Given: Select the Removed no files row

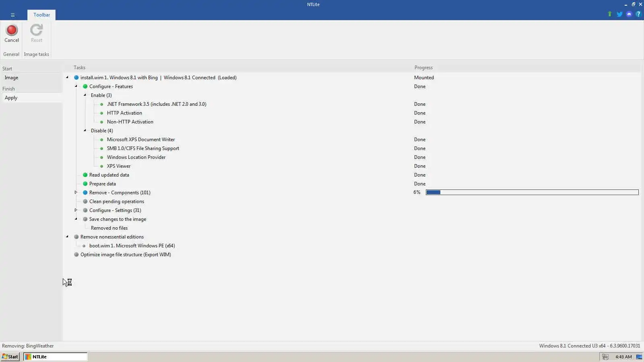Looking at the screenshot, I should [109, 228].
